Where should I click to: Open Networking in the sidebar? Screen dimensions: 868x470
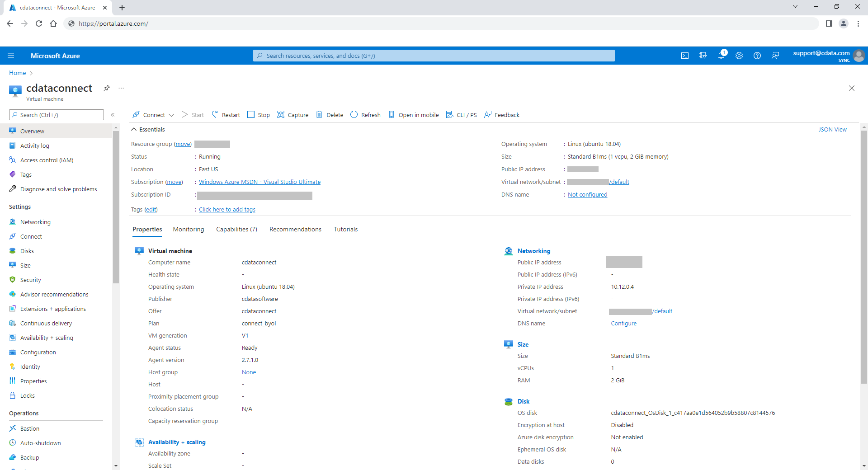click(x=35, y=222)
